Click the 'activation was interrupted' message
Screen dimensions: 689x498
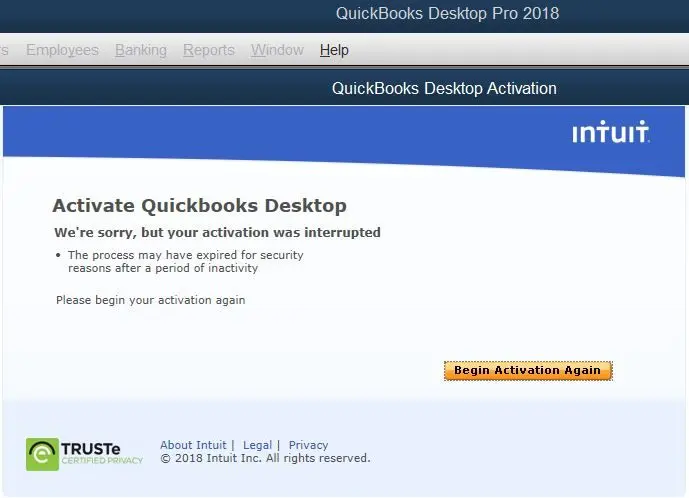[x=218, y=233]
